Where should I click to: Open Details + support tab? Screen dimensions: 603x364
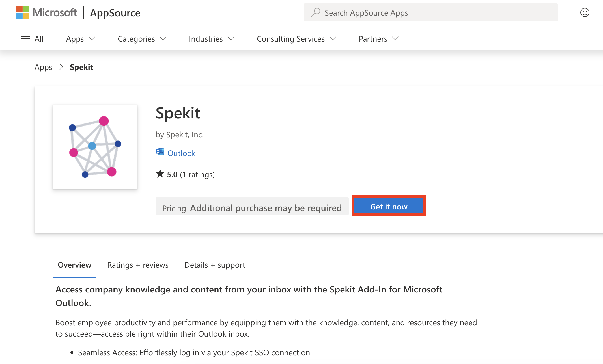click(x=215, y=265)
